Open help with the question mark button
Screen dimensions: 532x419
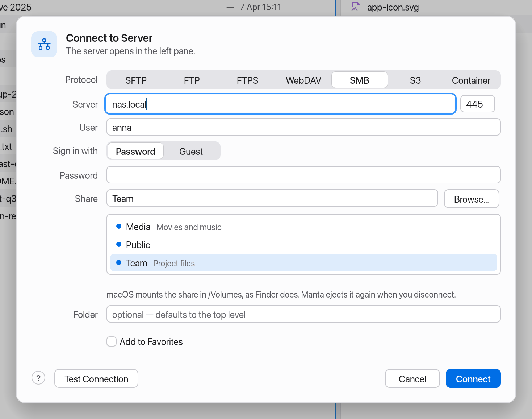tap(38, 378)
